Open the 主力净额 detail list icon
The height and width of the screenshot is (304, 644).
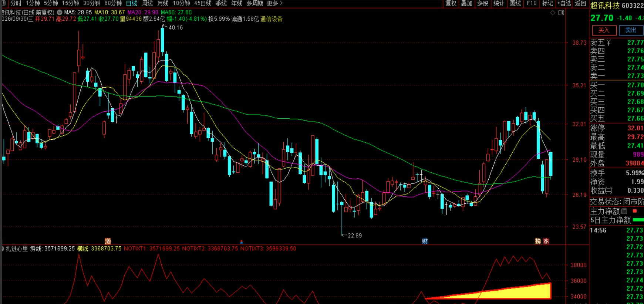(624, 211)
